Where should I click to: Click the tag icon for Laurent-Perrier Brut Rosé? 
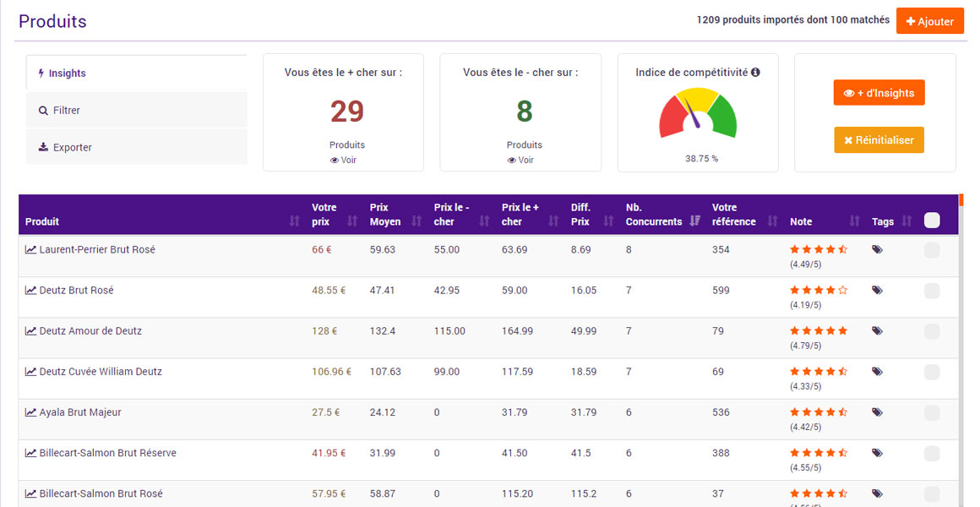[x=878, y=249]
